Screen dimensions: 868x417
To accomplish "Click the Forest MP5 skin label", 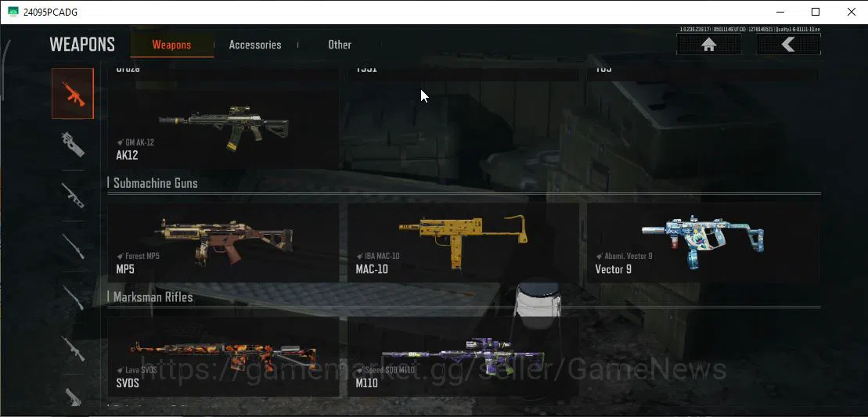I will coord(139,256).
